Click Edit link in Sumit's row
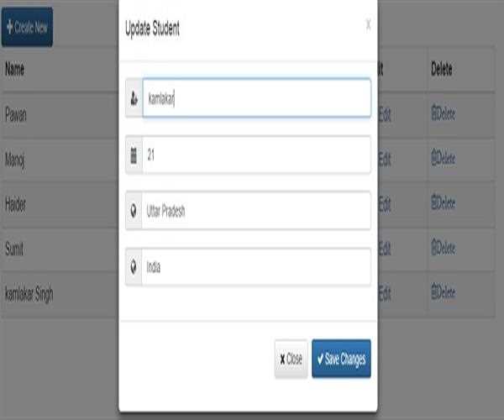Screen dimensions: 504x420 (x=385, y=248)
